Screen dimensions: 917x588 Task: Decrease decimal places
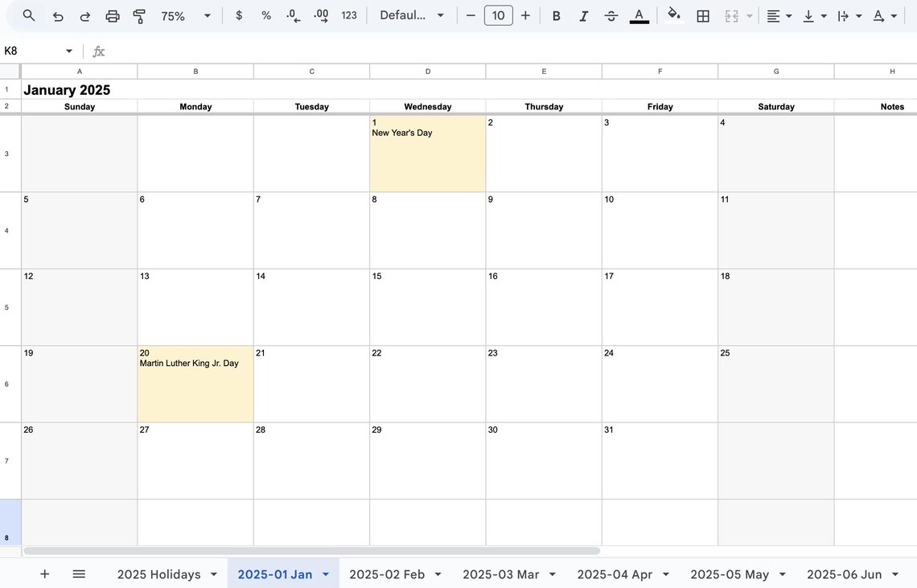tap(294, 16)
